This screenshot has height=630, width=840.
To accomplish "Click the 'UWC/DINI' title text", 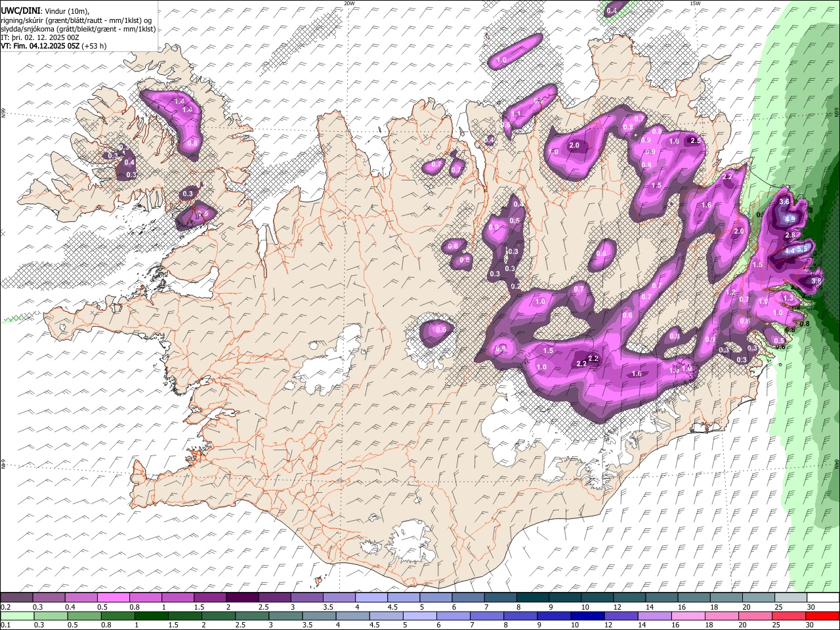I will [20, 10].
